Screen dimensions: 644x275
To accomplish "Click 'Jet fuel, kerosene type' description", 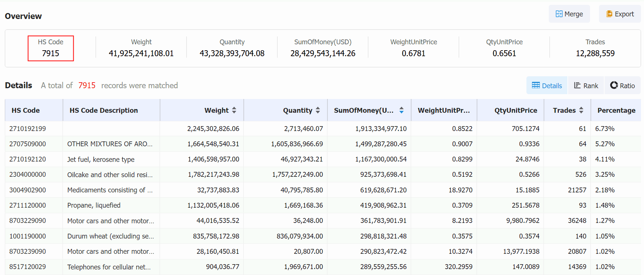I will [x=101, y=159].
